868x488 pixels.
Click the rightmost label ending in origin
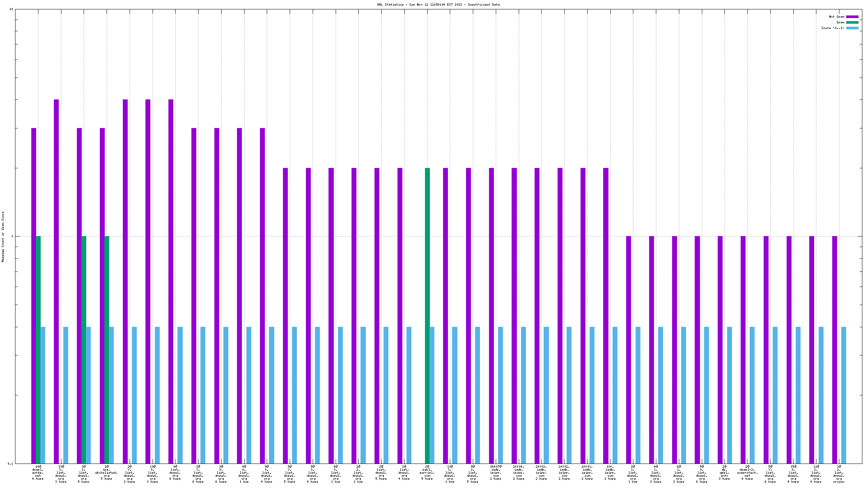839,474
